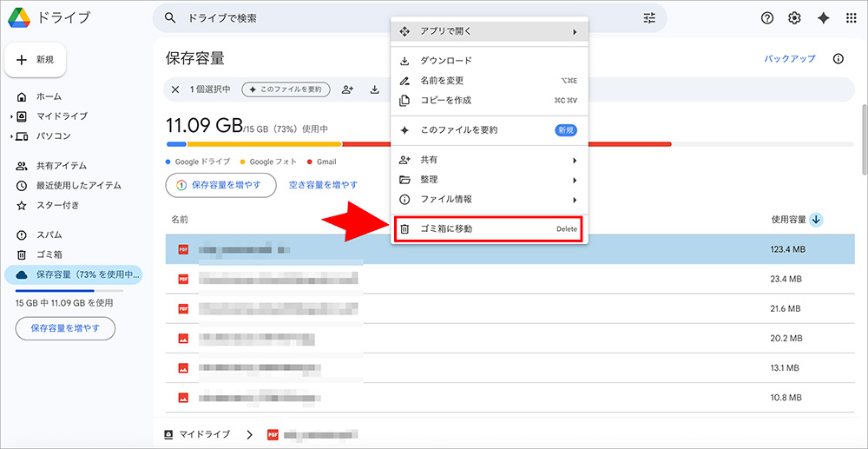This screenshot has height=449, width=868.
Task: Choose ダウンロード from the context menu
Action: [490, 60]
